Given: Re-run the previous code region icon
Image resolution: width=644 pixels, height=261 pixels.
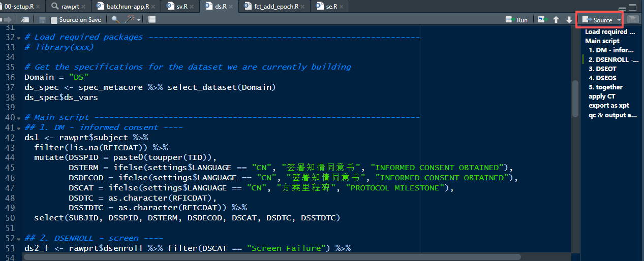Looking at the screenshot, I should click(x=542, y=19).
